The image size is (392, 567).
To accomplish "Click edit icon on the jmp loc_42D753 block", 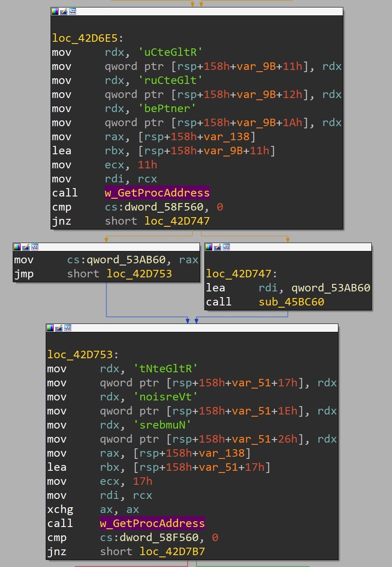I will point(25,247).
